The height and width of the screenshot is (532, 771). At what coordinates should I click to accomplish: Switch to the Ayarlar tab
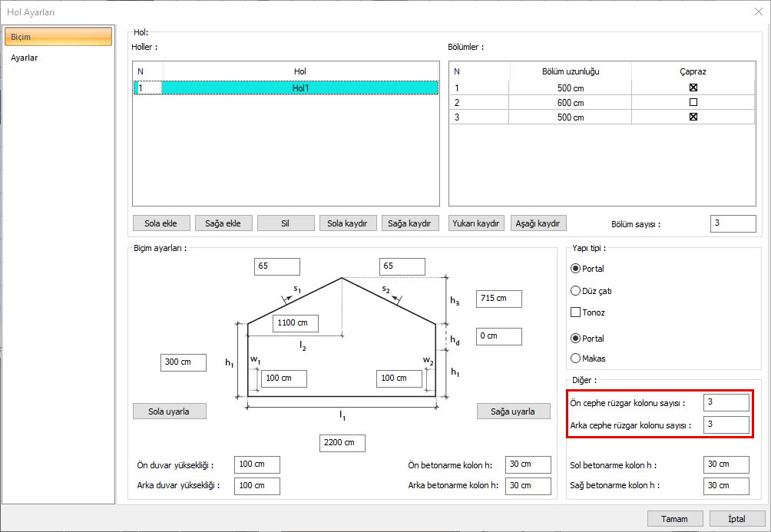(25, 58)
